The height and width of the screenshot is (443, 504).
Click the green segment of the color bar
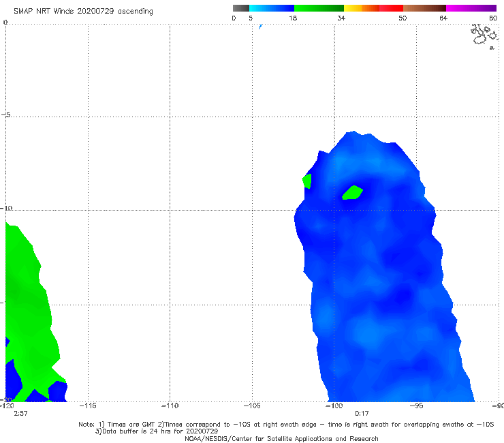click(319, 8)
